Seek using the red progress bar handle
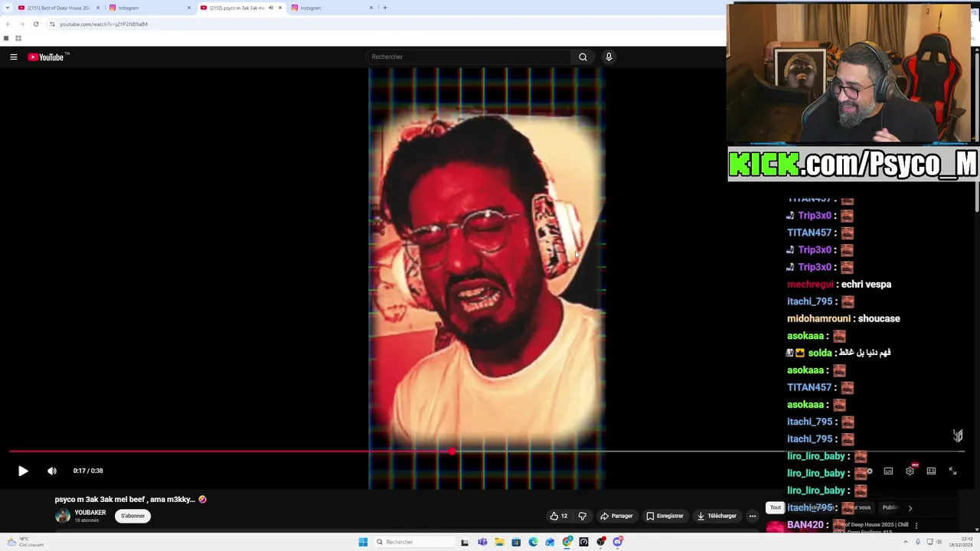 (452, 452)
